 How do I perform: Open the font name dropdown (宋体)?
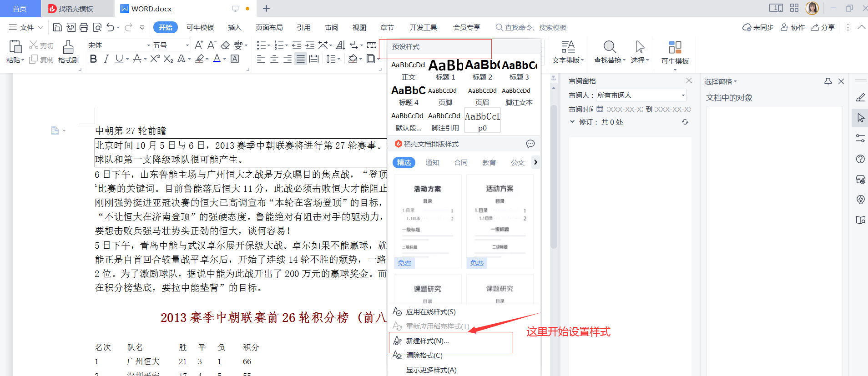tap(148, 45)
